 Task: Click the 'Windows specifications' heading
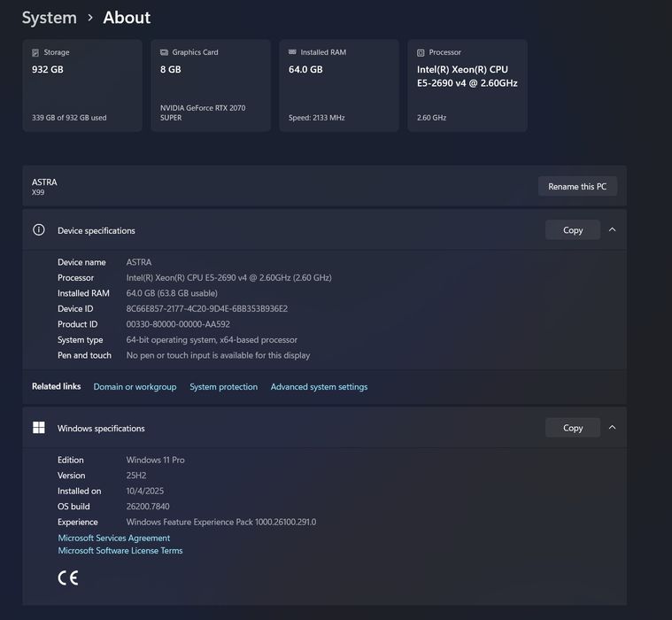pyautogui.click(x=101, y=429)
